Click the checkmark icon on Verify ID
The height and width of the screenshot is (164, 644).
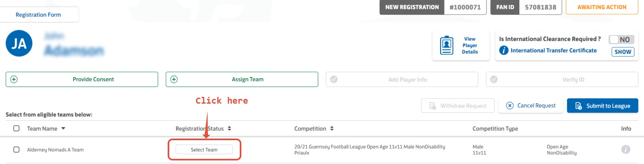tap(494, 79)
